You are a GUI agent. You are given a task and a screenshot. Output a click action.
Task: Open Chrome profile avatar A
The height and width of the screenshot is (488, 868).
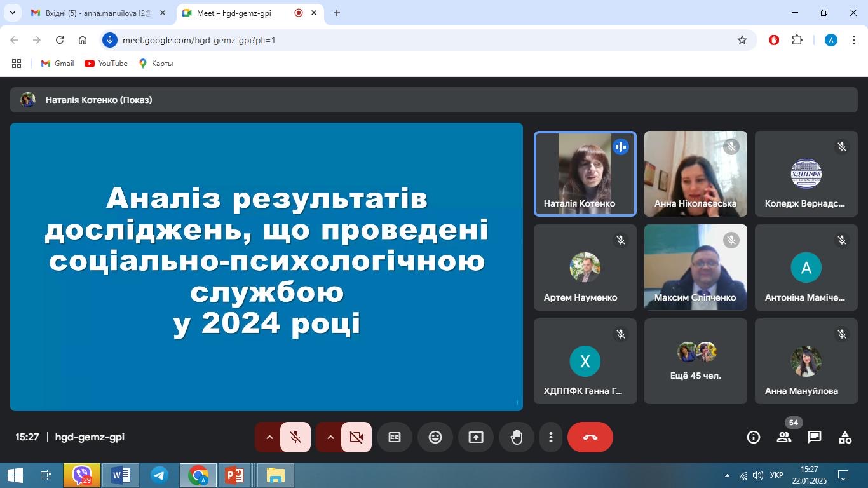831,40
